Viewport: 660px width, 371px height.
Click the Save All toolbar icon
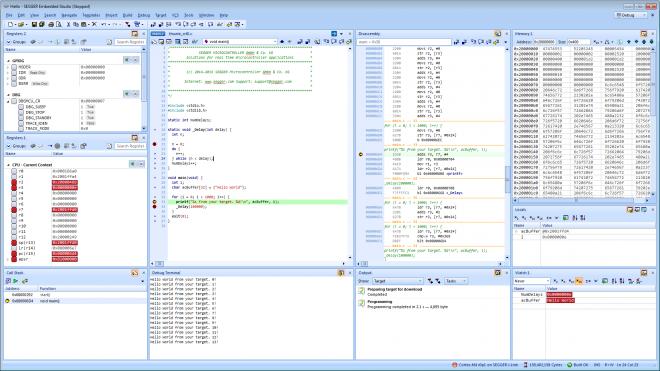[x=42, y=24]
